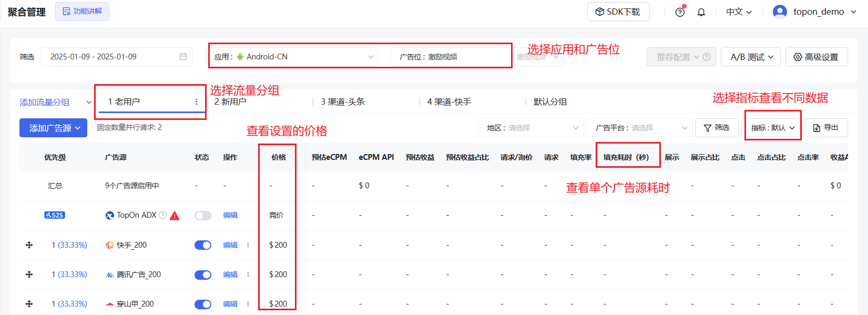Screen dimensions: 868x315
Task: Click the date range input field
Action: pyautogui.click(x=117, y=57)
